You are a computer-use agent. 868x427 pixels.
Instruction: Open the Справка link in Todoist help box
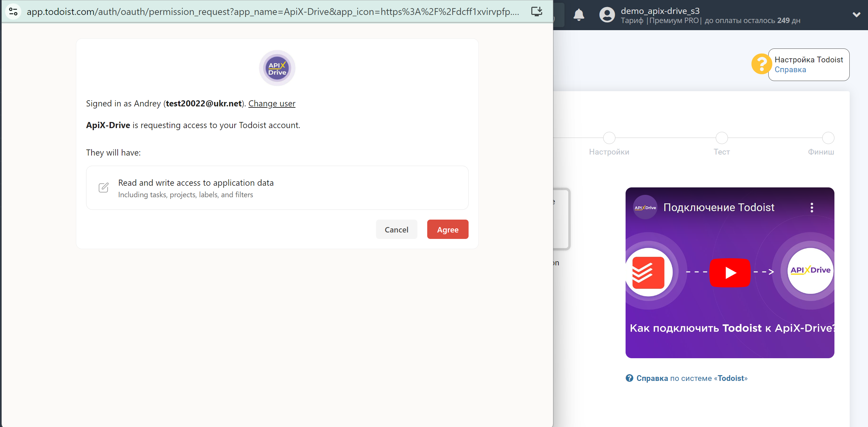pyautogui.click(x=790, y=70)
